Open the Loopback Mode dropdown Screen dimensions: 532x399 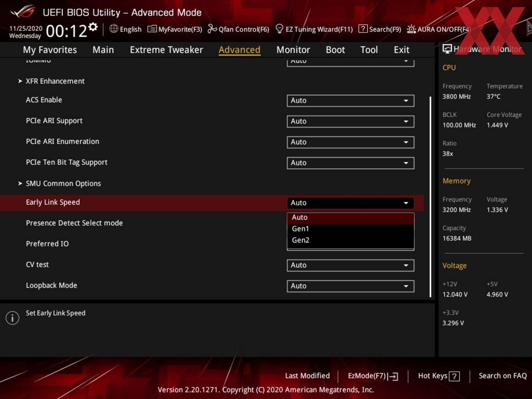(350, 286)
